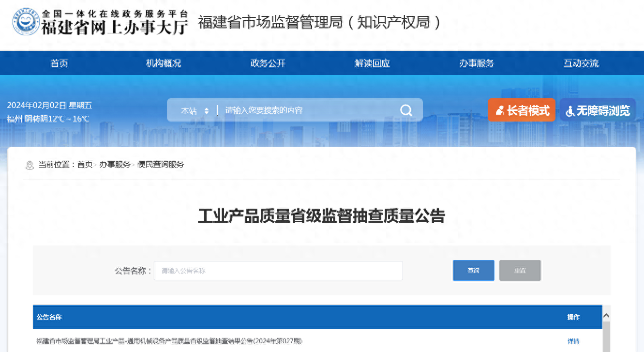Screen dimensions: 644x352
Task: Open 无障碍浏览 accessible browsing mode
Action: coord(598,110)
